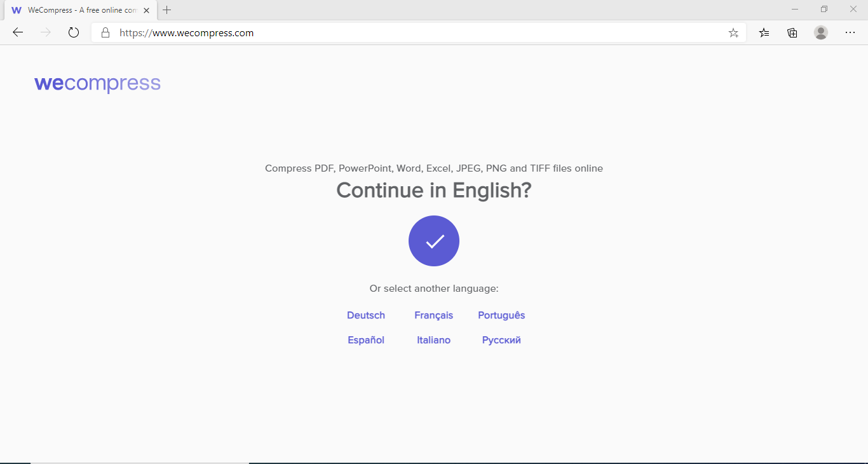This screenshot has height=464, width=868.
Task: Switch language to Português
Action: click(x=501, y=315)
